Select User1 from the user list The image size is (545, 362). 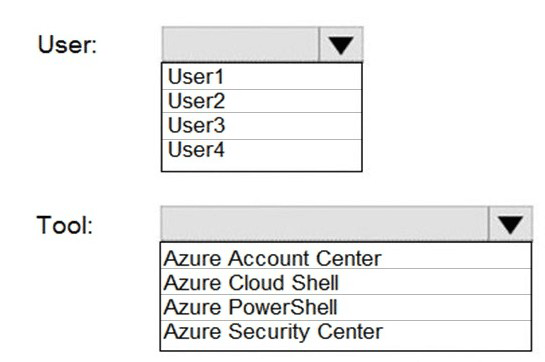pyautogui.click(x=262, y=77)
